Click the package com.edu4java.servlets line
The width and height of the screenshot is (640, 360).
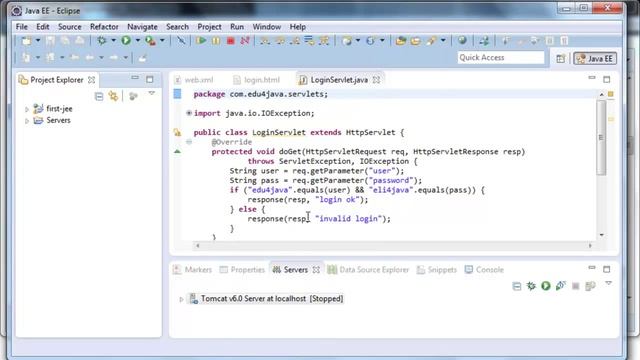pyautogui.click(x=260, y=94)
